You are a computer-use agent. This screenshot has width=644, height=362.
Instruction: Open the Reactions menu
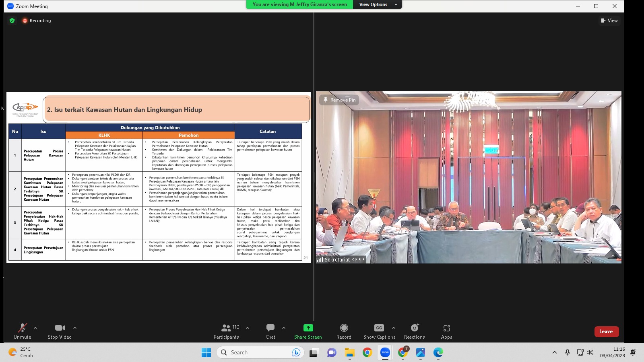[x=414, y=331]
